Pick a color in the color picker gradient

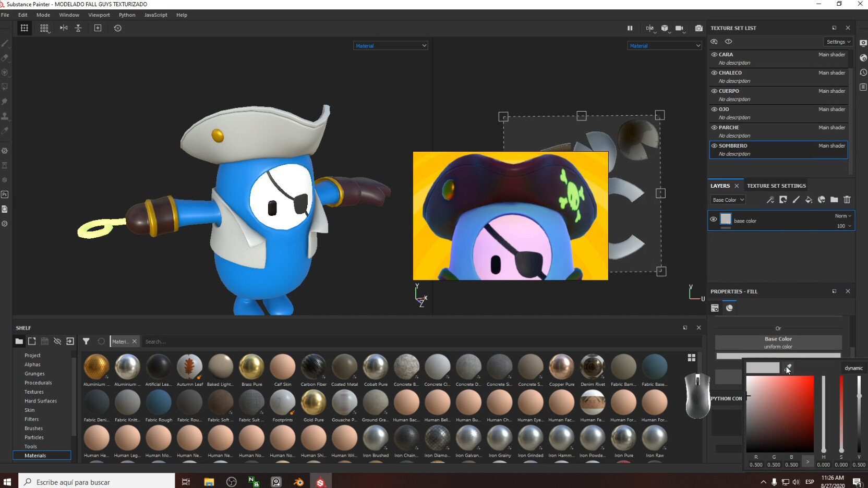[780, 414]
